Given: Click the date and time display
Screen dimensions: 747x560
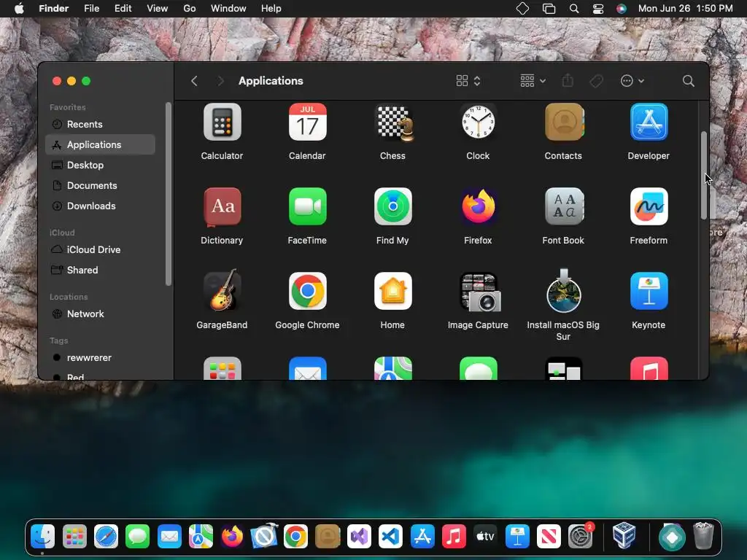Looking at the screenshot, I should pos(685,9).
